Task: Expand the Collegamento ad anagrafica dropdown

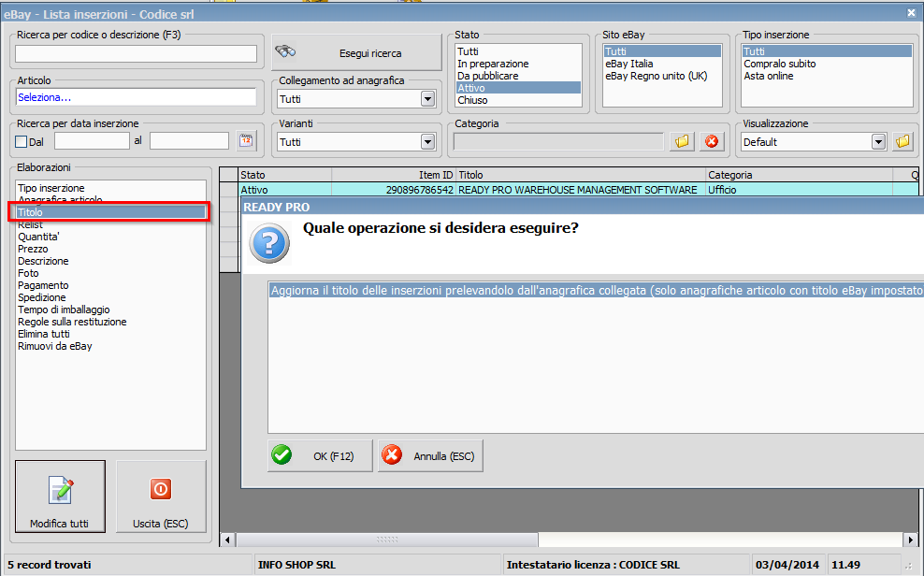Action: click(x=427, y=99)
